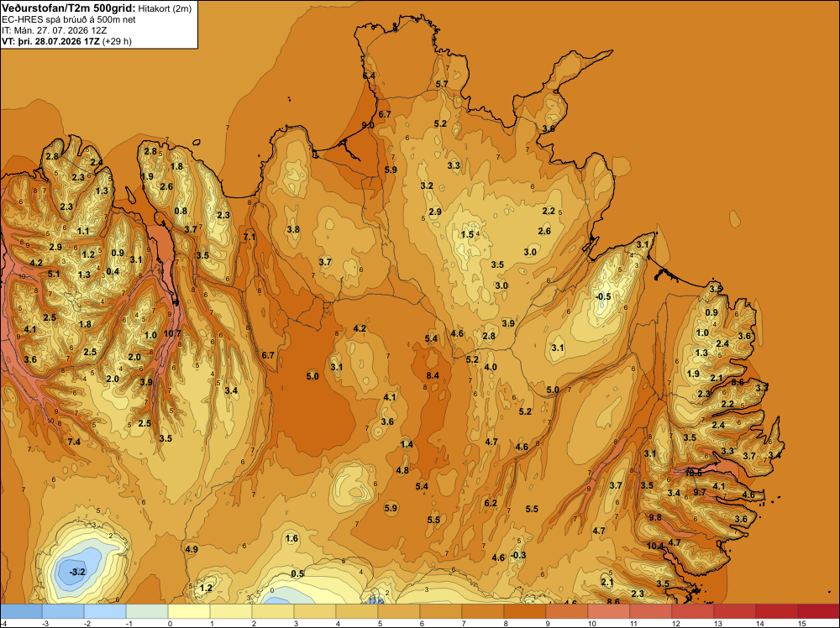Click the 9.8 temperature value
The width and height of the screenshot is (840, 628).
click(655, 517)
